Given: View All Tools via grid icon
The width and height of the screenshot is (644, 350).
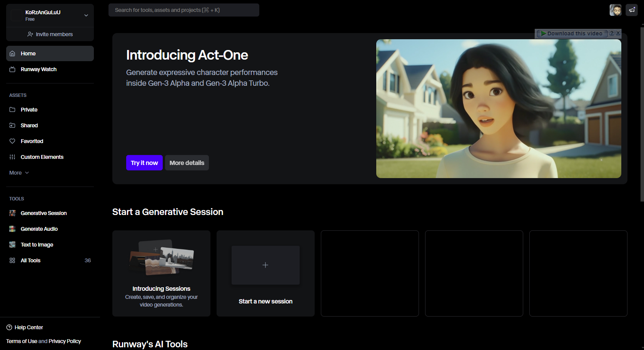Looking at the screenshot, I should pos(12,260).
